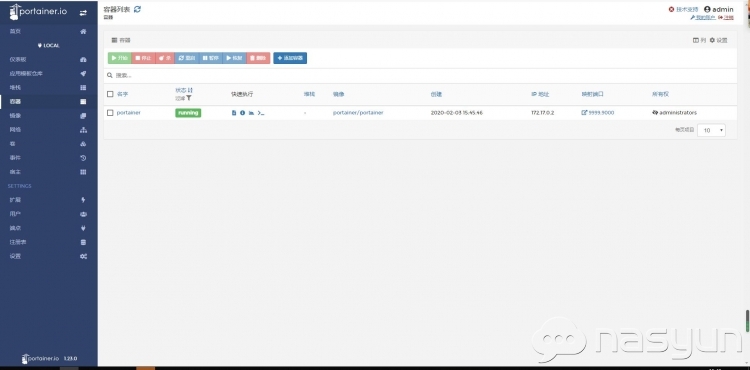Open Images via the stacked-copies icon
This screenshot has height=370, width=750.
click(x=83, y=116)
